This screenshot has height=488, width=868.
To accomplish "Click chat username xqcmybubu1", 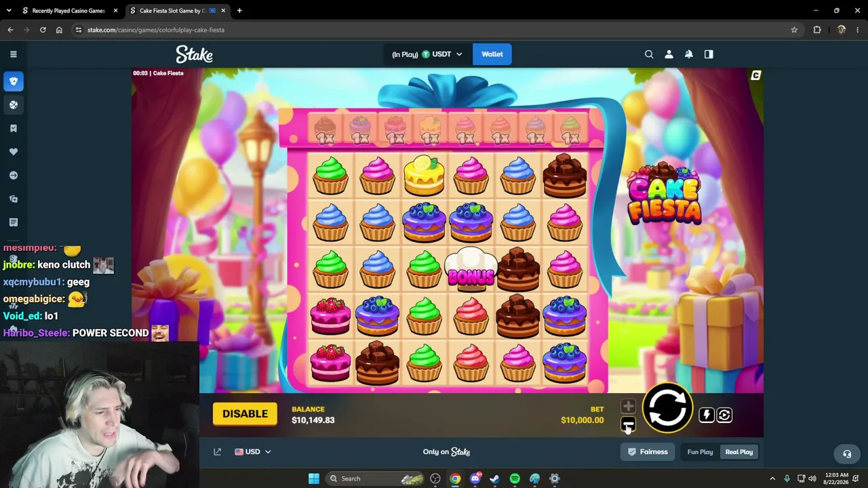I will point(33,282).
